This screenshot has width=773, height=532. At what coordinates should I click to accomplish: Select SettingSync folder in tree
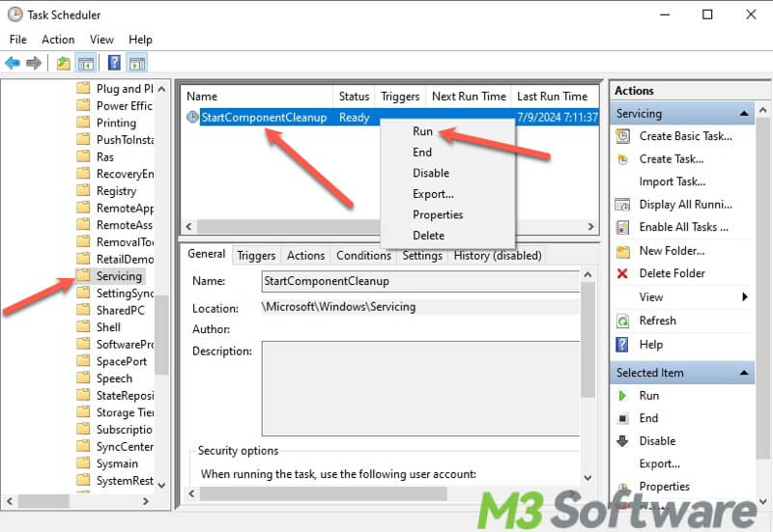(125, 294)
